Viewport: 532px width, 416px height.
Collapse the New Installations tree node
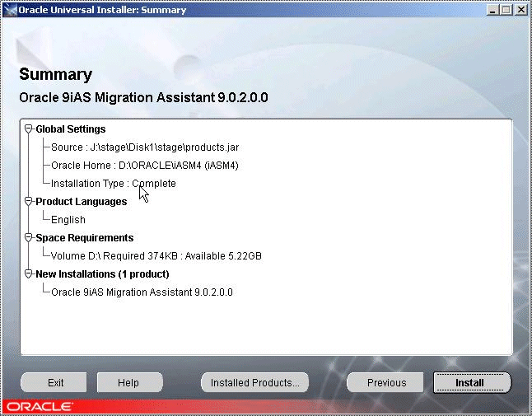tap(29, 273)
